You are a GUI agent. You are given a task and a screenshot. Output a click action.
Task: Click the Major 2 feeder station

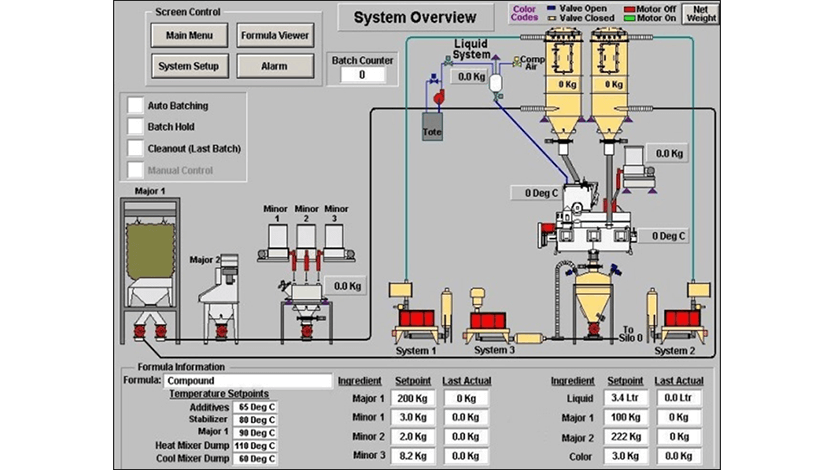(x=221, y=285)
